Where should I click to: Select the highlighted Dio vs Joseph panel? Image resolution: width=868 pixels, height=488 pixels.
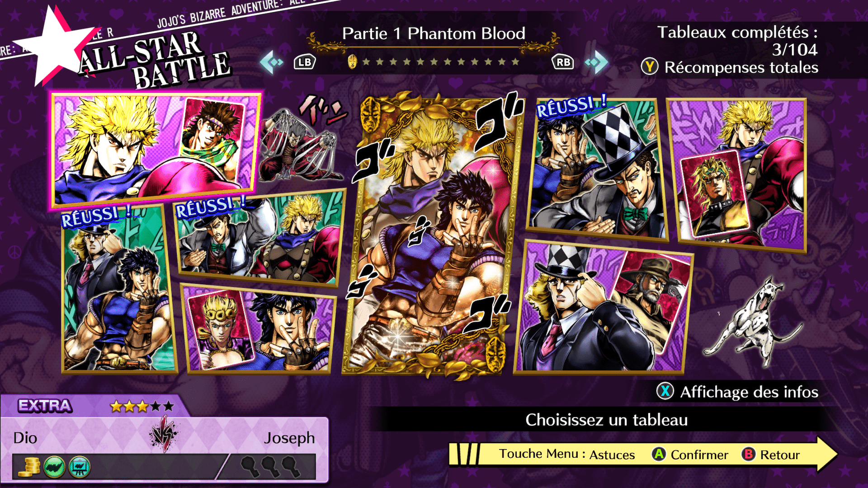tap(156, 149)
